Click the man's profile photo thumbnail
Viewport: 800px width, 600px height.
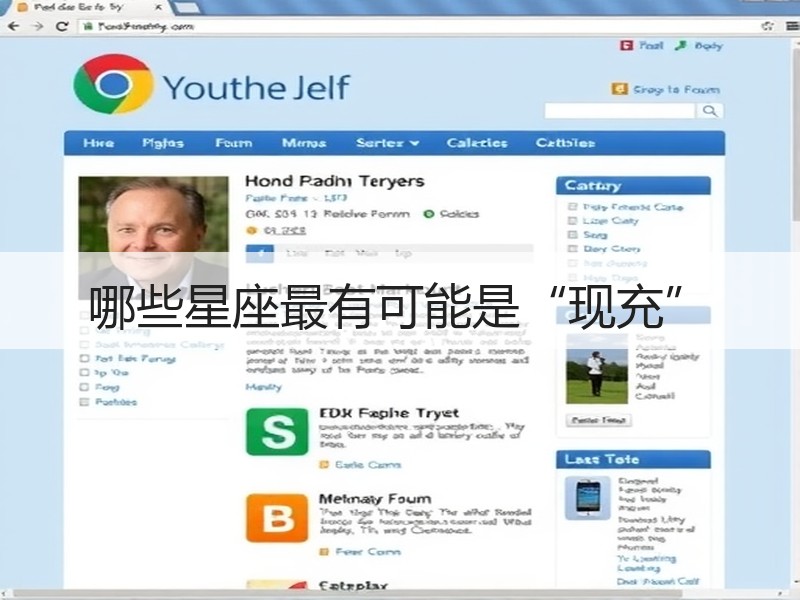[154, 237]
